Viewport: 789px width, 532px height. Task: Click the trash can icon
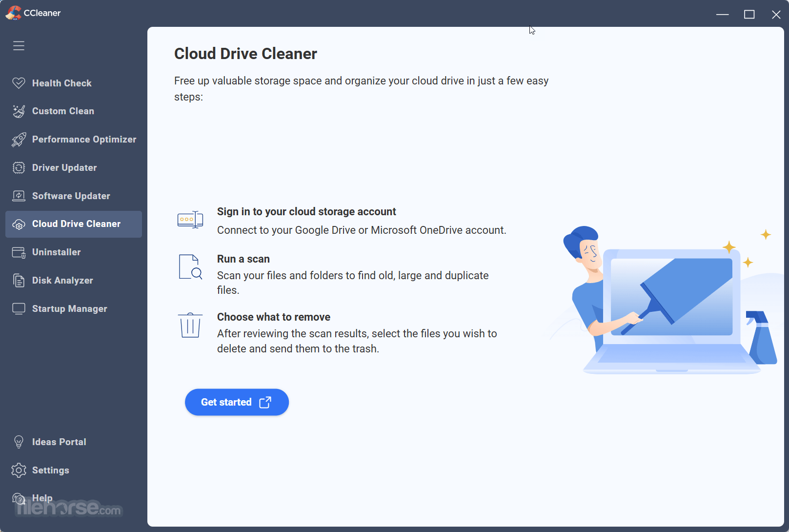[x=190, y=325]
